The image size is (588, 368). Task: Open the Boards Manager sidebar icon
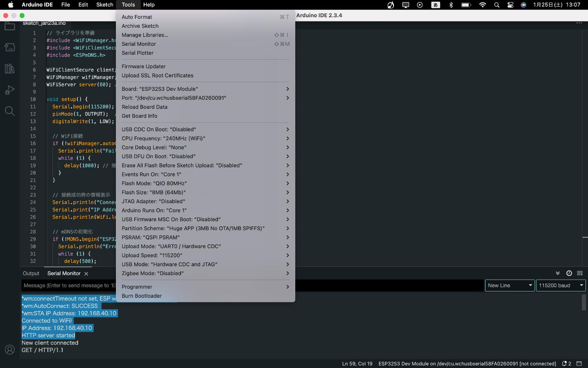(x=10, y=47)
